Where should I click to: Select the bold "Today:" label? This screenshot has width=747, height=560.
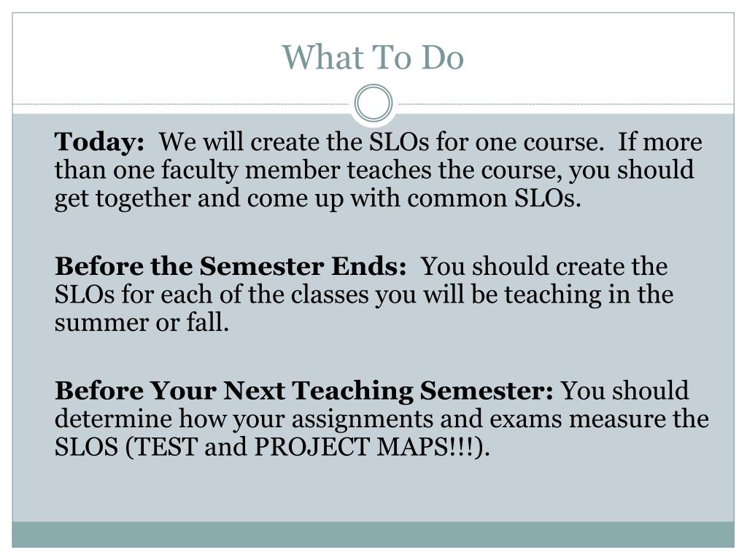tap(99, 142)
